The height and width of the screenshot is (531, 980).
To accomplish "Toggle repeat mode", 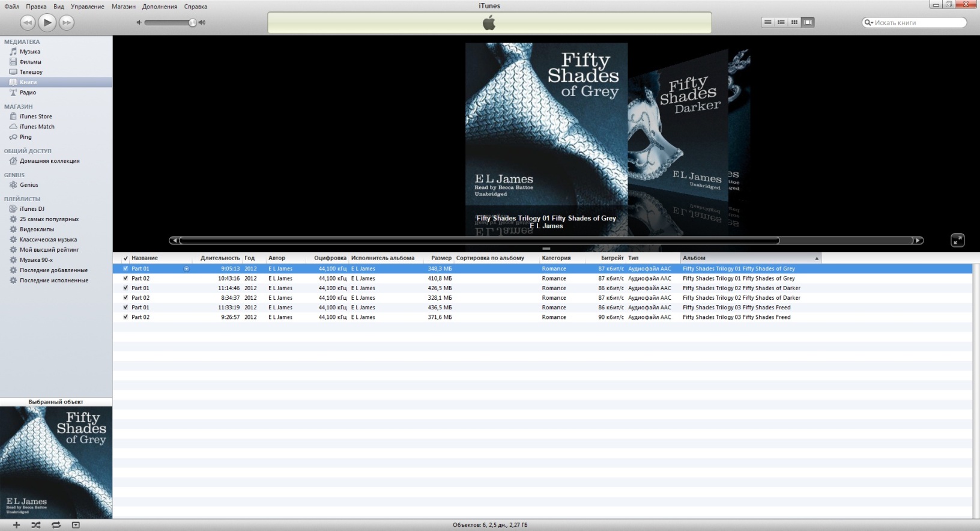I will (x=56, y=525).
